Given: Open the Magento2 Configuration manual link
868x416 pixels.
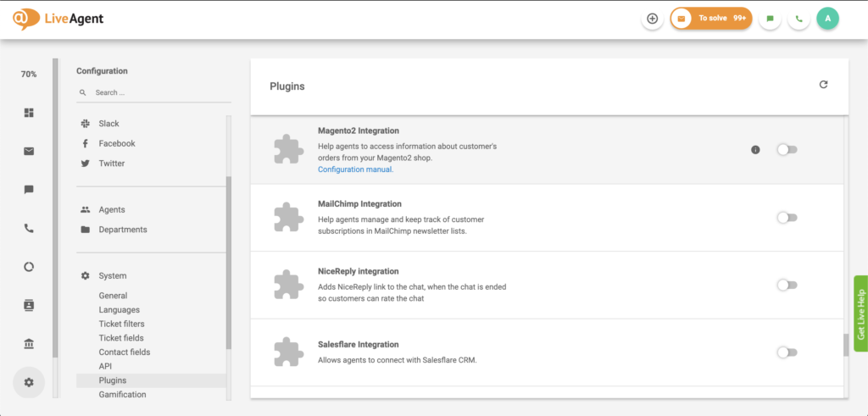Looking at the screenshot, I should click(355, 169).
